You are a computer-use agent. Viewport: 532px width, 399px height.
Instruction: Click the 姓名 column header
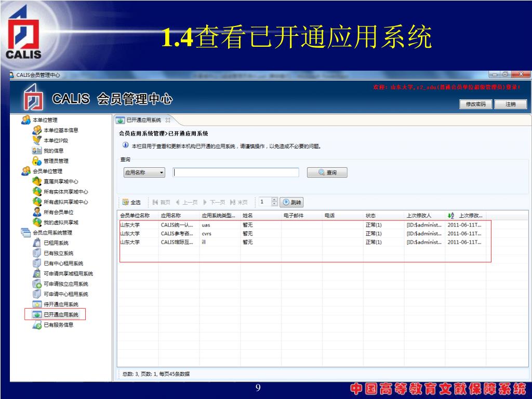(x=261, y=216)
